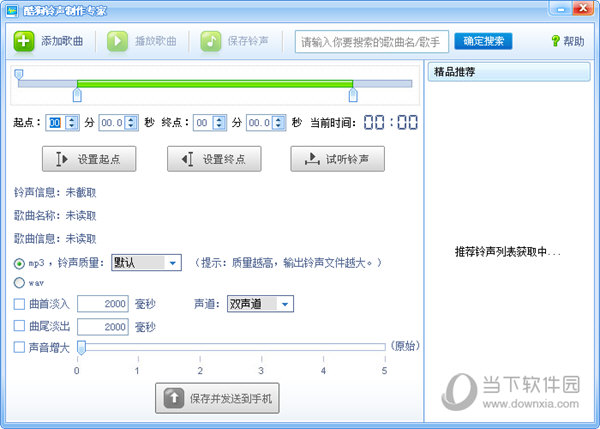Click the green selected range on track
Viewport: 600px width, 429px height.
click(x=215, y=84)
